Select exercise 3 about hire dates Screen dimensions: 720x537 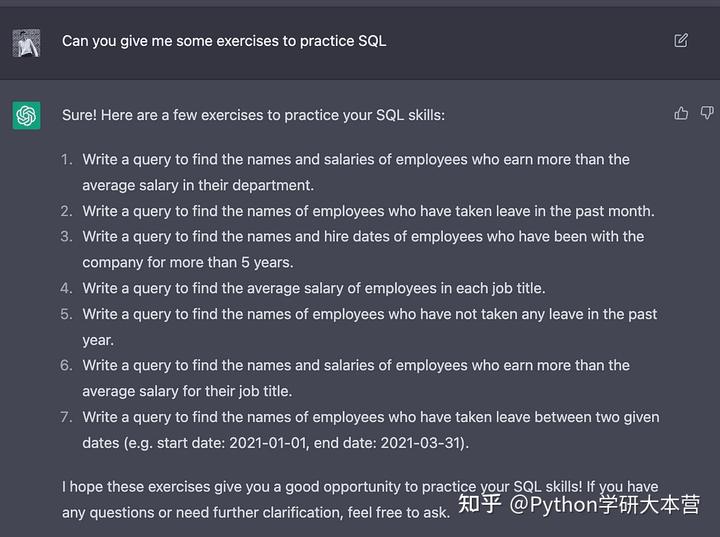coord(363,249)
